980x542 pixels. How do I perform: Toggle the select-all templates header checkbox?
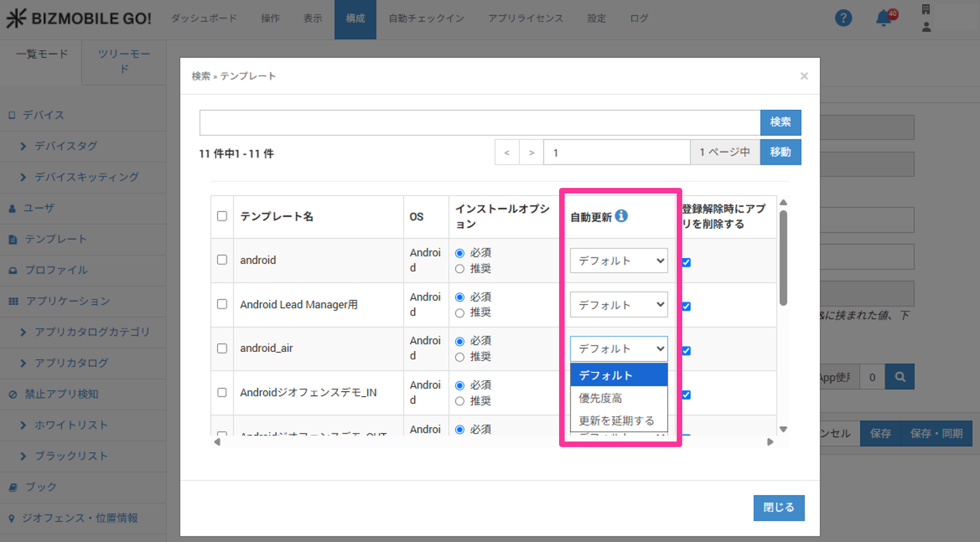point(222,216)
